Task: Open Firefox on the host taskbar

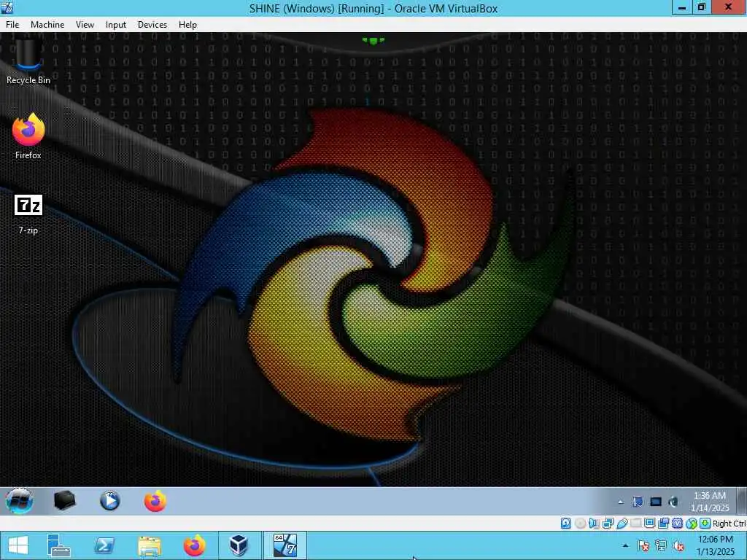Action: coord(194,545)
